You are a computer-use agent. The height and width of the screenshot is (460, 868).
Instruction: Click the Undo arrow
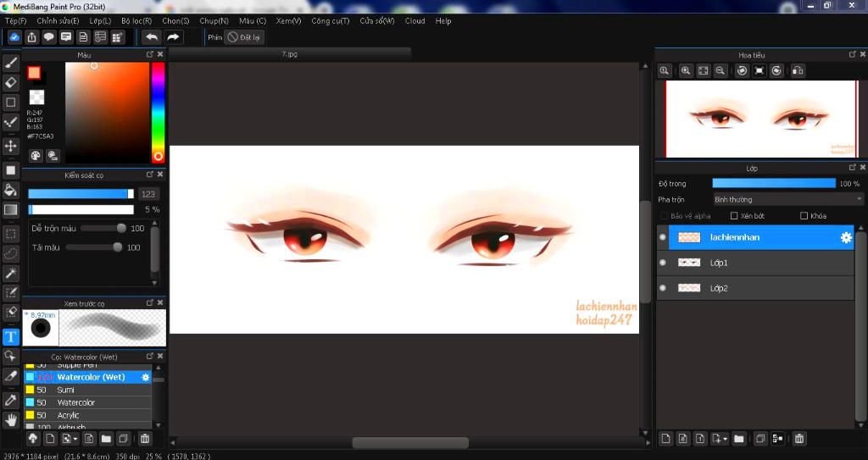pyautogui.click(x=152, y=37)
